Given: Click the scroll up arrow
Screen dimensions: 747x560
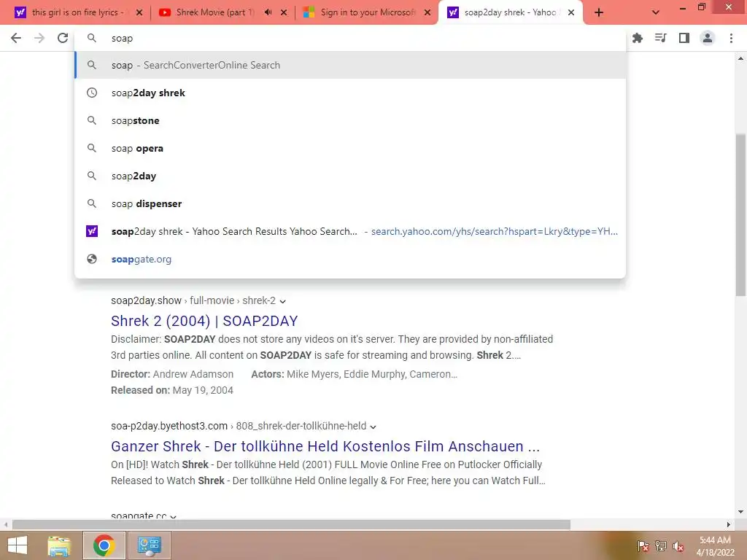Looking at the screenshot, I should point(740,58).
